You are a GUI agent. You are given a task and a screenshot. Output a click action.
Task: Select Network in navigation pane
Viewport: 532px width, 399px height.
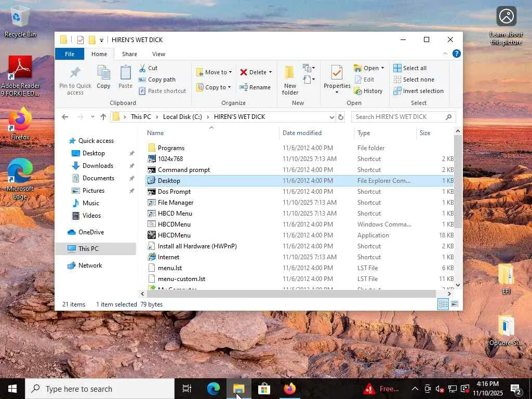click(90, 265)
